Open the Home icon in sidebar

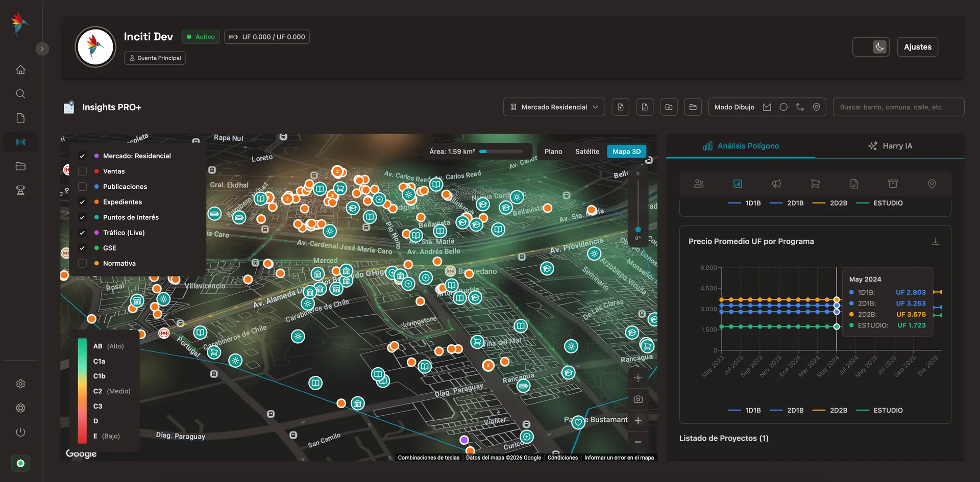[x=20, y=69]
